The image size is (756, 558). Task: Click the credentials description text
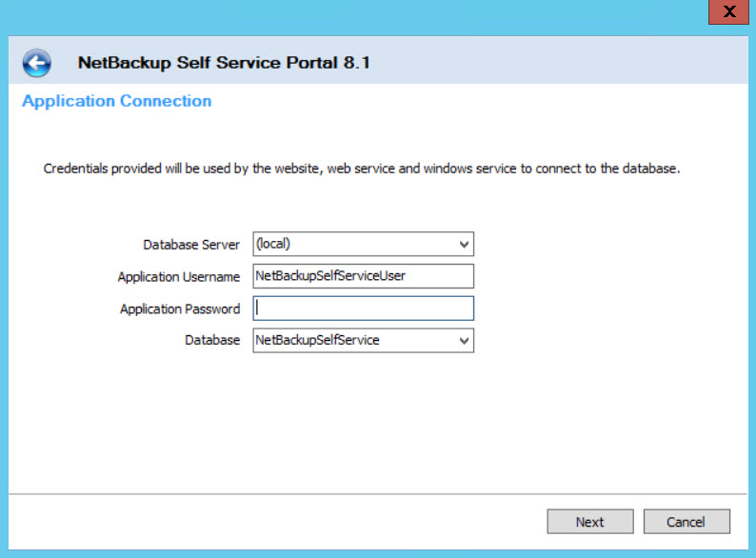click(x=362, y=169)
